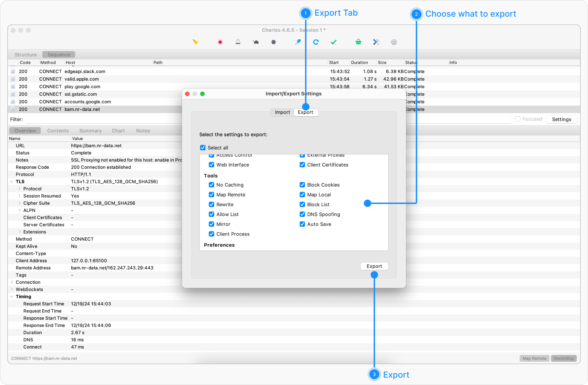The width and height of the screenshot is (588, 385).
Task: Switch to the Import tab
Action: pos(282,112)
